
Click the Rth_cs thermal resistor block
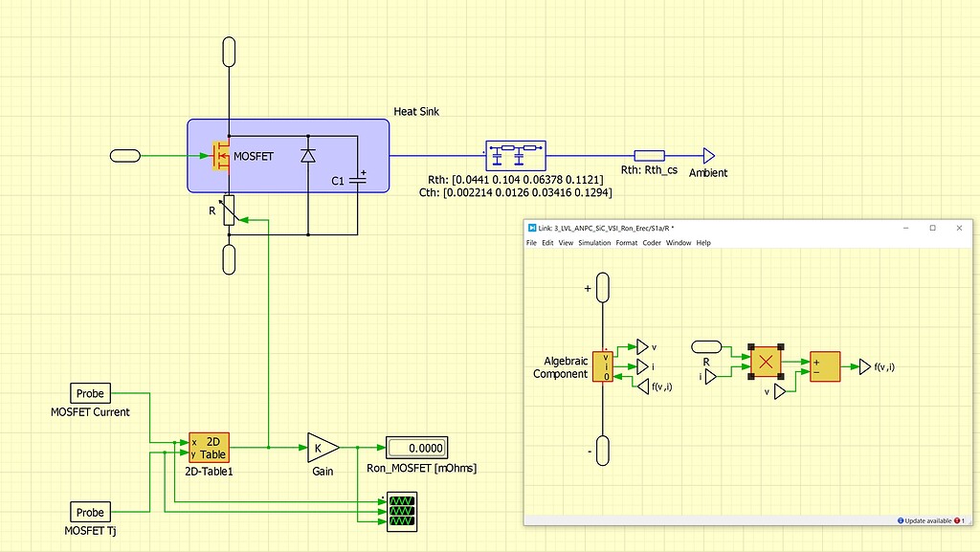pos(652,154)
